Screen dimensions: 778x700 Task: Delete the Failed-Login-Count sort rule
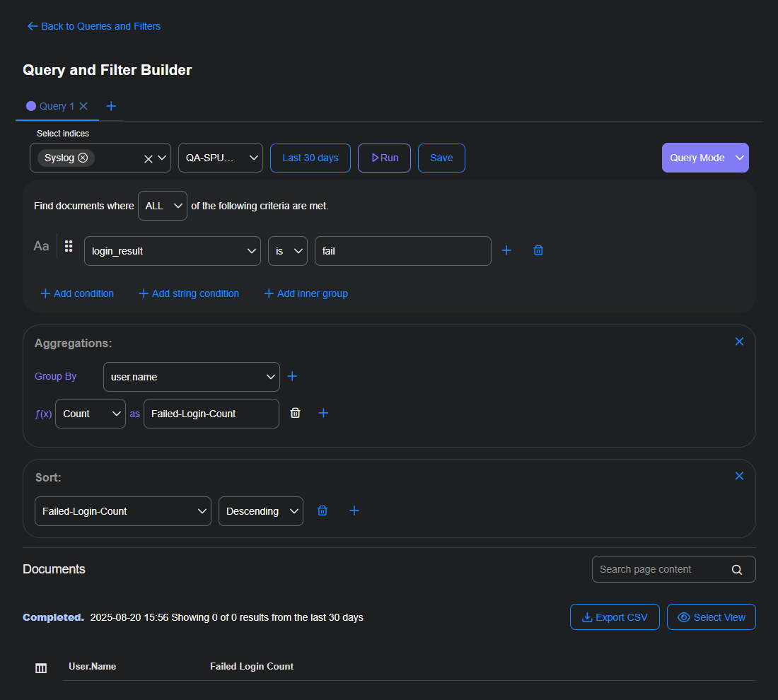tap(323, 511)
